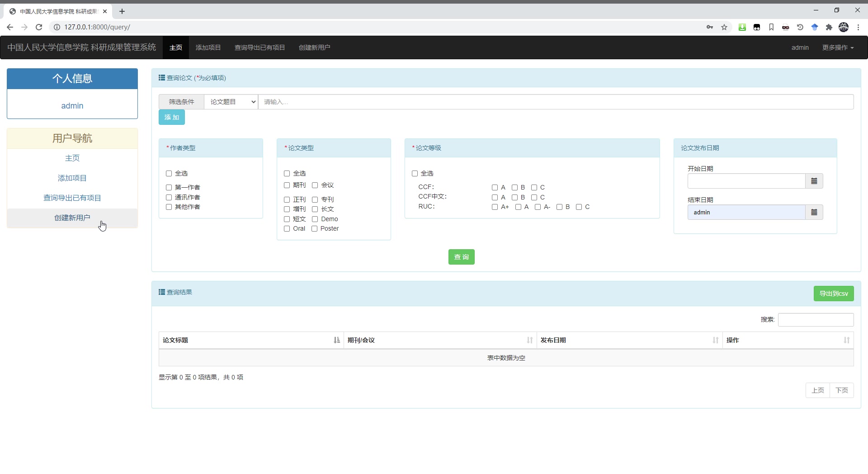868x474 pixels.
Task: Focus the 结束日期 input field
Action: (x=746, y=212)
